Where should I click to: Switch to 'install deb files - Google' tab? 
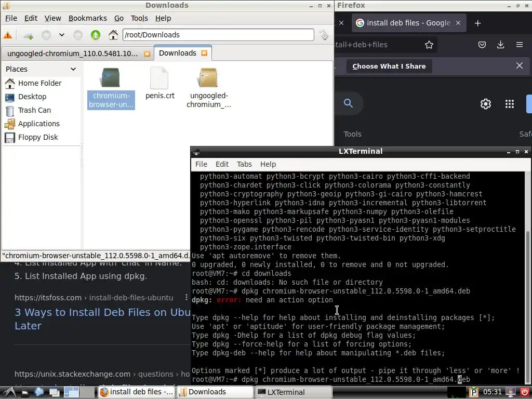(x=409, y=23)
